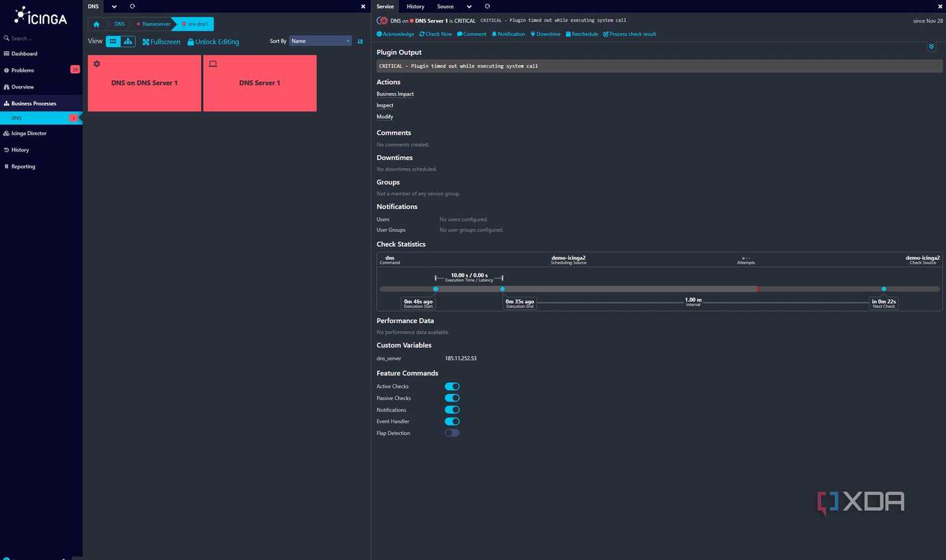This screenshot has width=946, height=560.
Task: Click gear icon on DNS on DNS Server 1 tile
Action: pos(97,64)
